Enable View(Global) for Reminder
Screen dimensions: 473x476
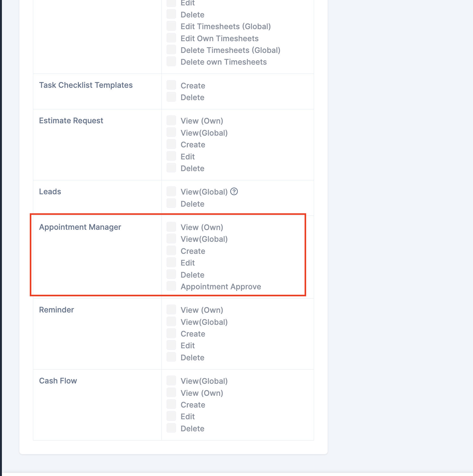171,321
